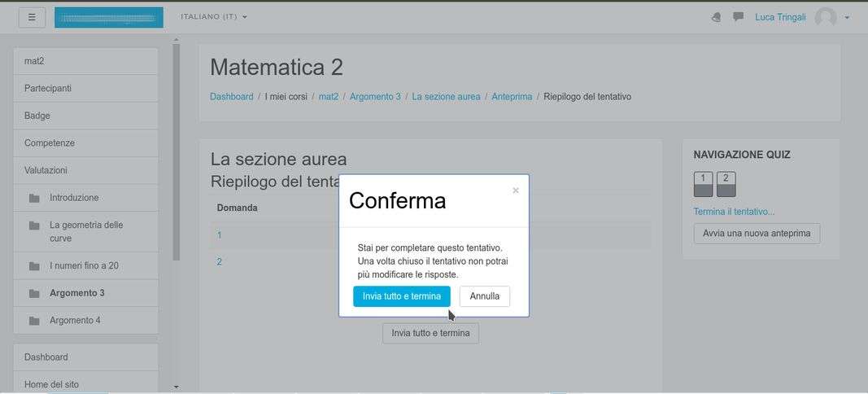Screen dimensions: 868x394
Task: Open Competenze in the side menu
Action: point(85,143)
